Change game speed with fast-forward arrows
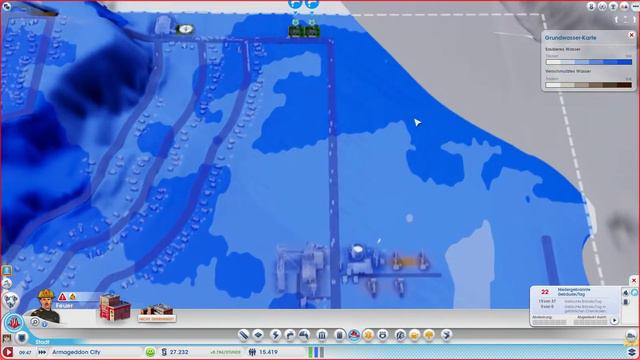 tap(42, 352)
